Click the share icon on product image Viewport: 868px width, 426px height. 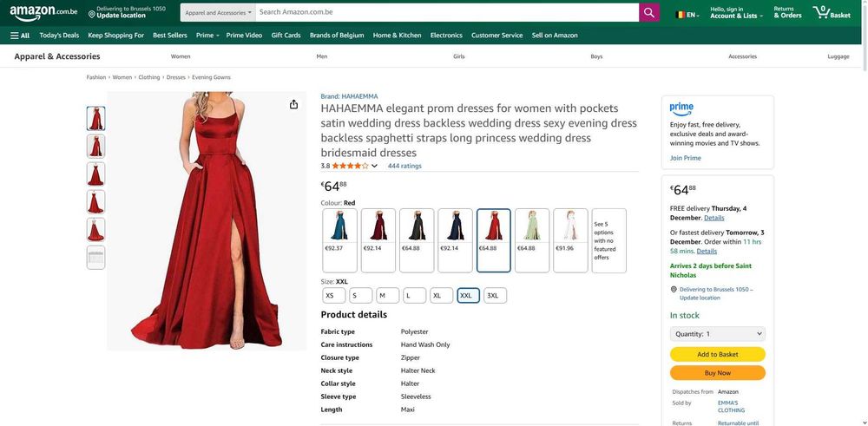293,105
